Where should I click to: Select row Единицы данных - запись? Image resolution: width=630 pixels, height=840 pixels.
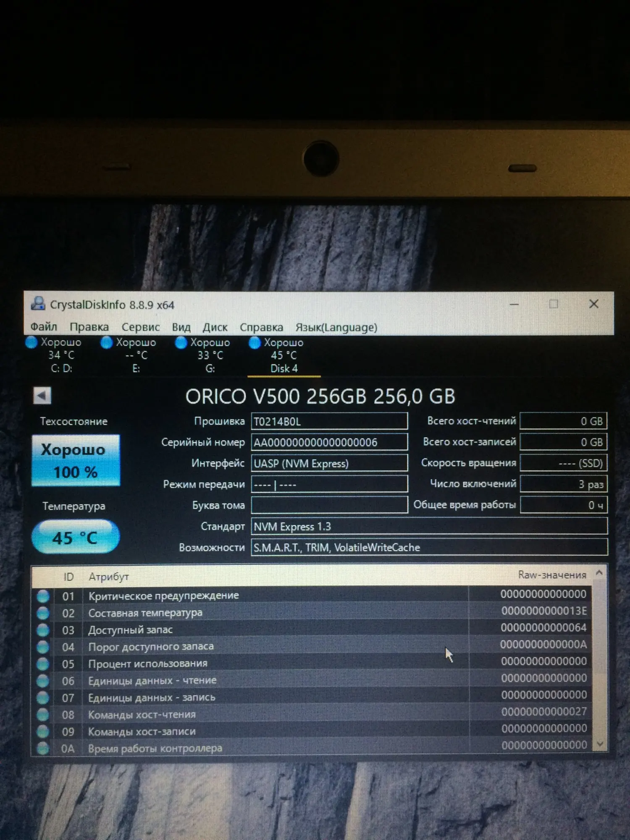[313, 696]
